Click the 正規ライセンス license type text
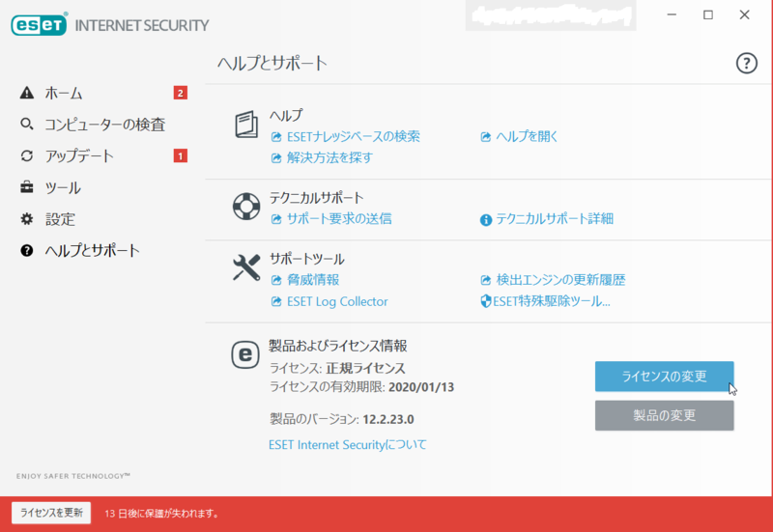 365,369
